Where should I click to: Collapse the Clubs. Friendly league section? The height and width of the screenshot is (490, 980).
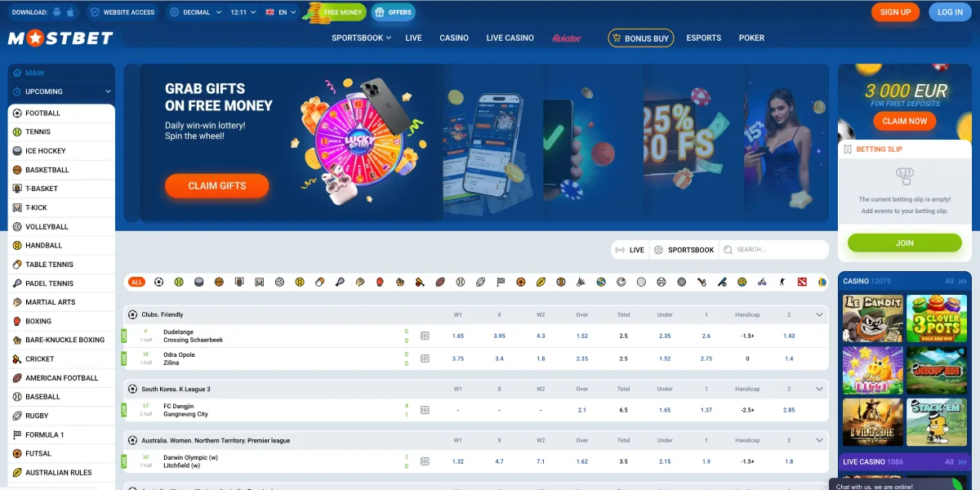click(819, 314)
